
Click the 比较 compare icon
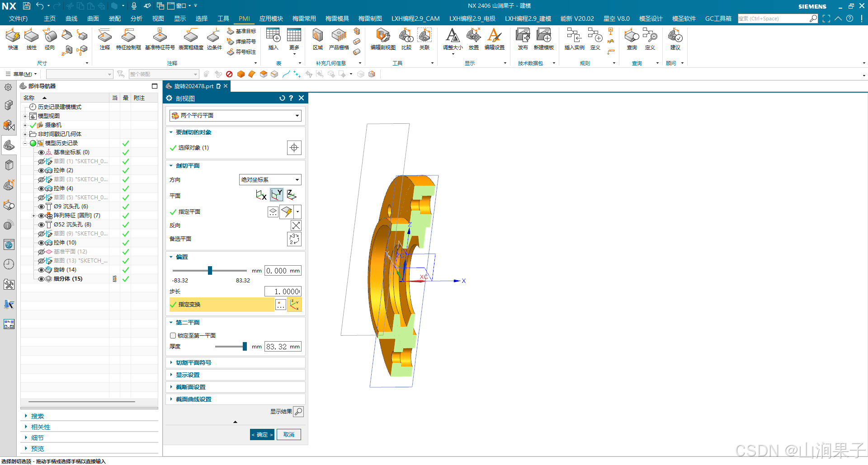(406, 39)
